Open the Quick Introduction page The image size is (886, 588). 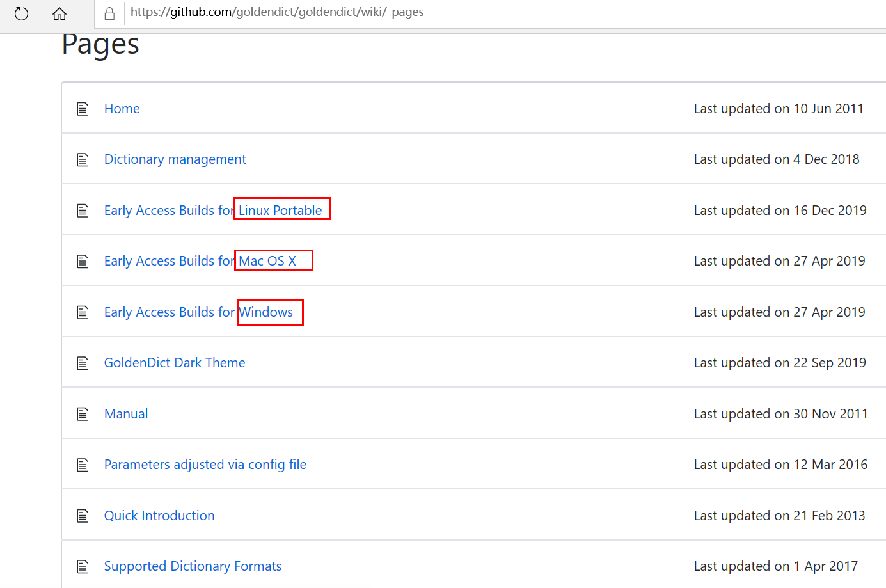[x=159, y=516]
